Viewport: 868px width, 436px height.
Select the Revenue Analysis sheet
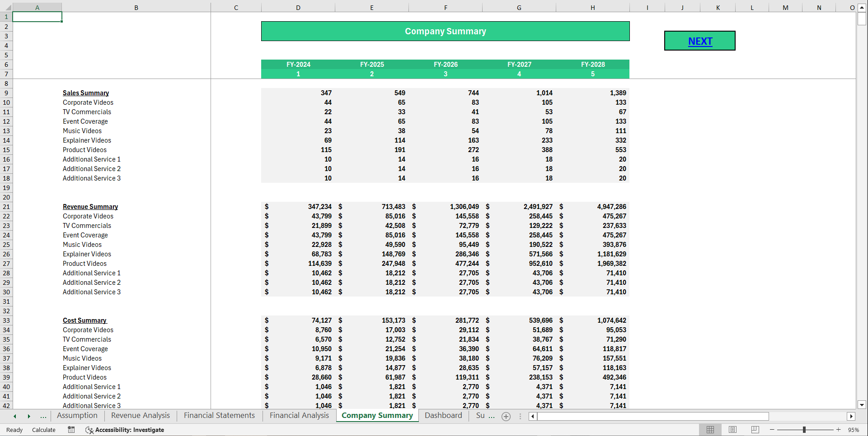(x=140, y=415)
